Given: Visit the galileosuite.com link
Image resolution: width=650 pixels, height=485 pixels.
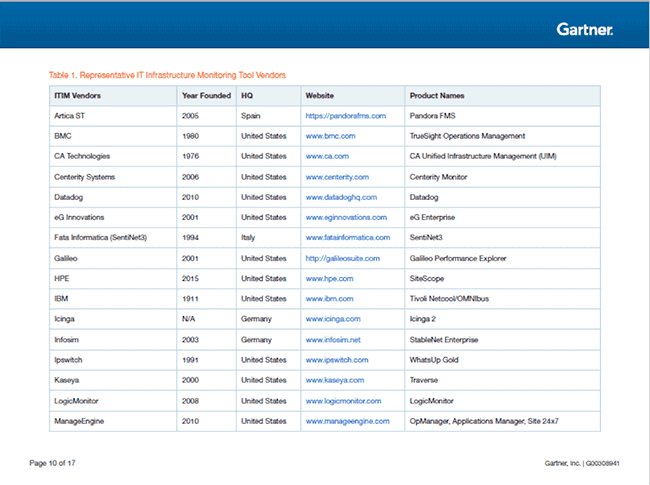Looking at the screenshot, I should point(342,258).
